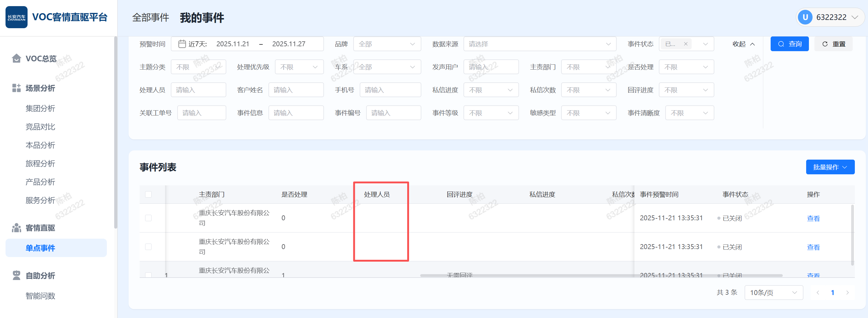Click the user avatar U icon
Screen dimensions: 868x318
pyautogui.click(x=805, y=17)
